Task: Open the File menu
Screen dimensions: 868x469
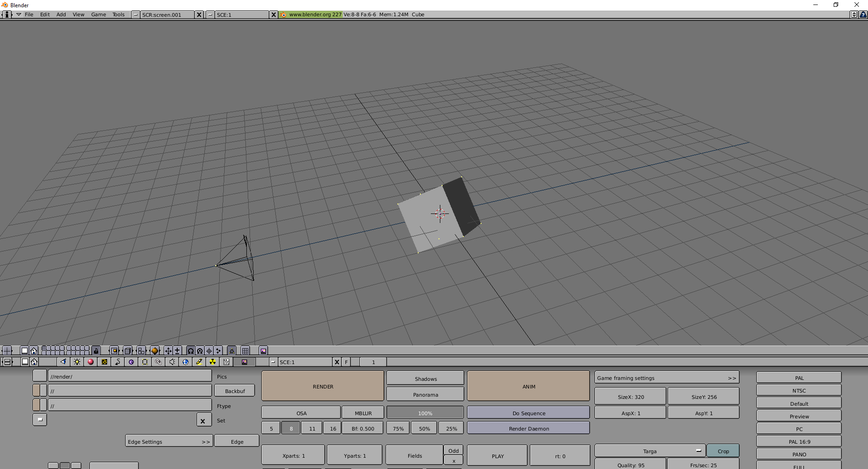Action: (29, 14)
